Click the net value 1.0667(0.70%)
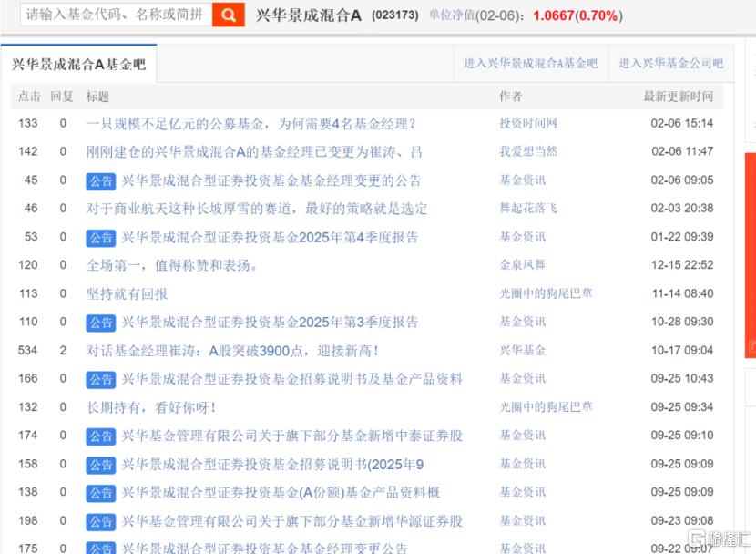 click(577, 15)
